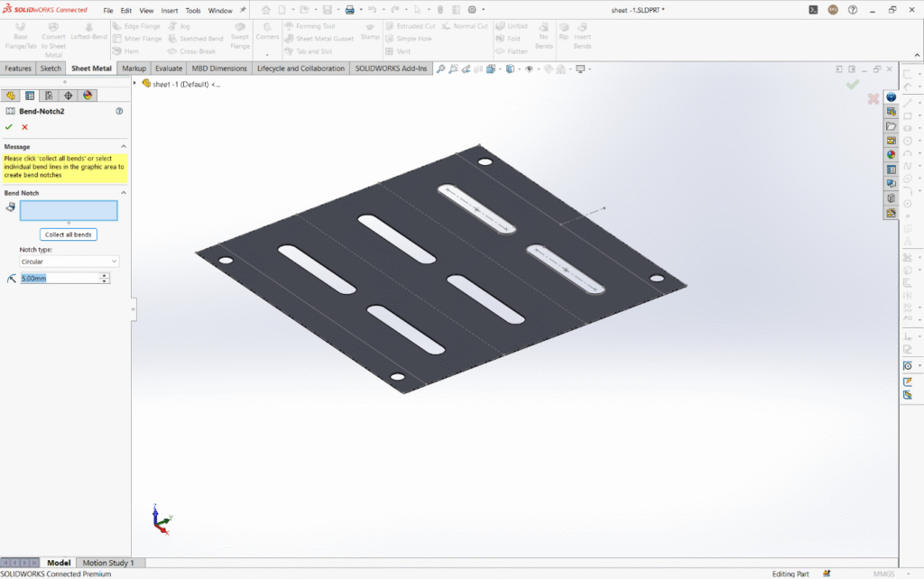Cancel Bend-Notch2 with red X

click(24, 127)
